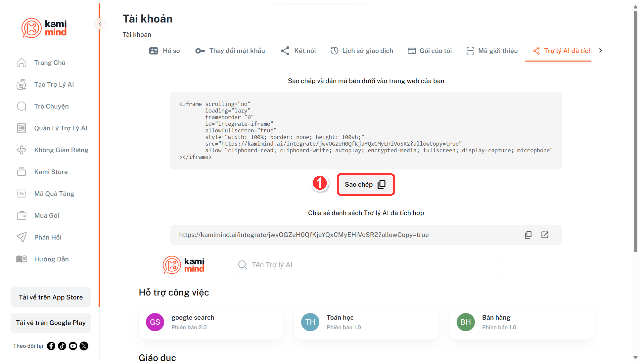Switch to the Hồ sơ tab
This screenshot has height=364, width=642.
click(164, 51)
